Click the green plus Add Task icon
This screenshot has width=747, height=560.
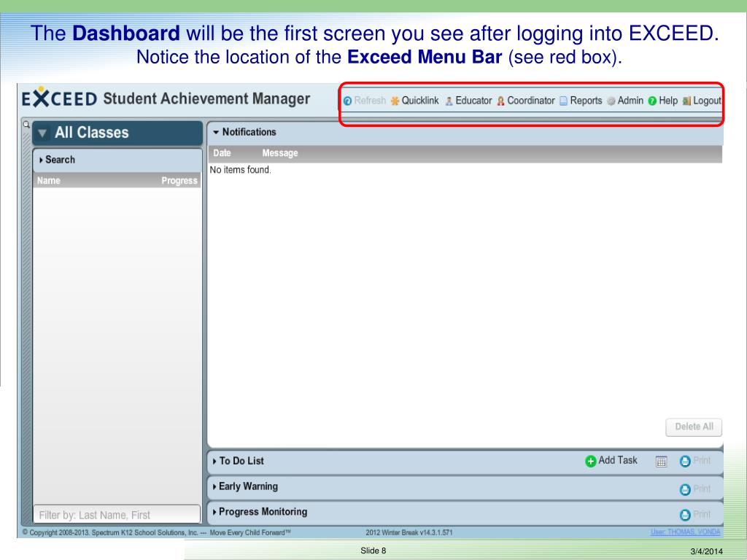(x=591, y=461)
